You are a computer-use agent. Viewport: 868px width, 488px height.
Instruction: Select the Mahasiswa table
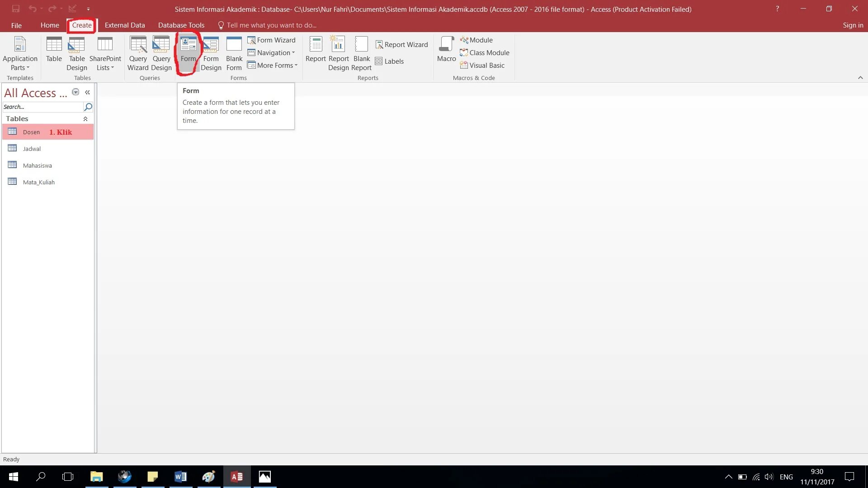coord(38,166)
